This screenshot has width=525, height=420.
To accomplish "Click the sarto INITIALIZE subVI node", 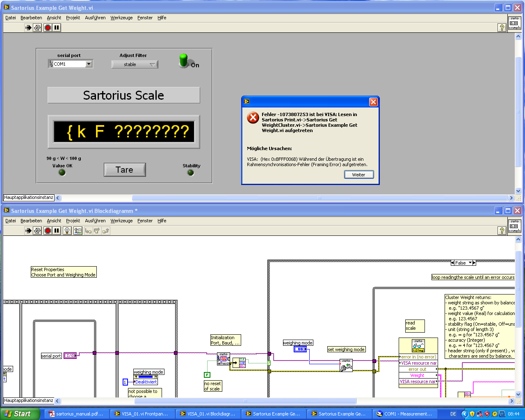I will pos(224,359).
